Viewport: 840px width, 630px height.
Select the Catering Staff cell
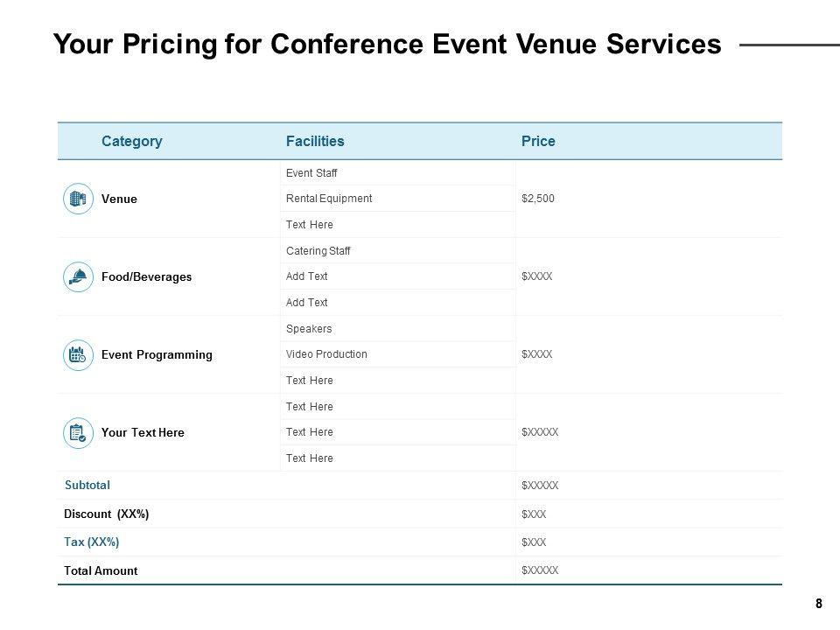pos(318,251)
